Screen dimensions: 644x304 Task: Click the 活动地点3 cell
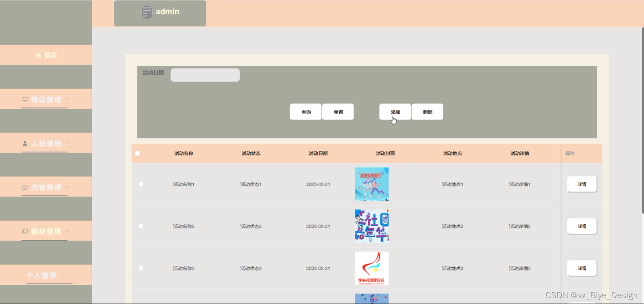click(452, 269)
